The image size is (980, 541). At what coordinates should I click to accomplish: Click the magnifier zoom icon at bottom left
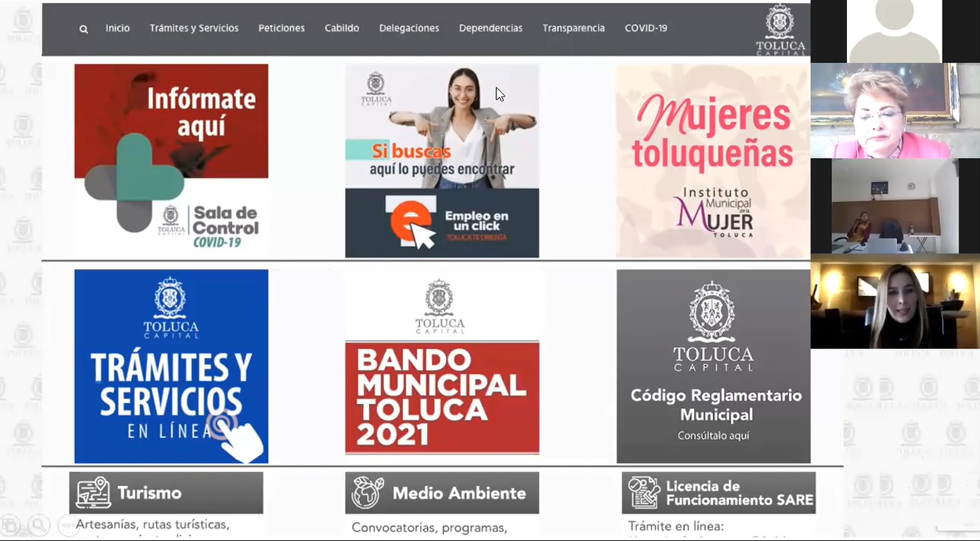coord(38,526)
